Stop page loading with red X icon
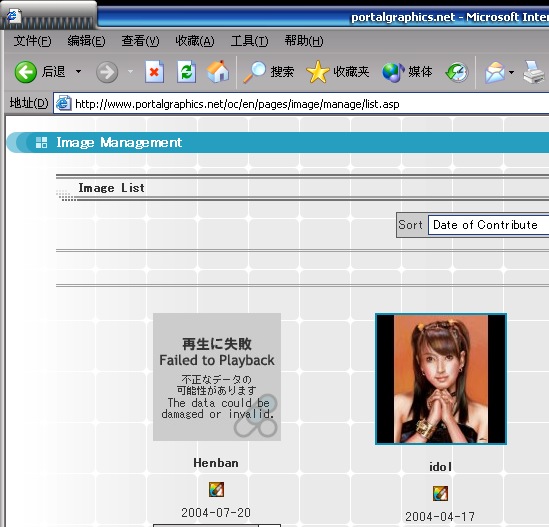The image size is (549, 527). click(x=154, y=72)
